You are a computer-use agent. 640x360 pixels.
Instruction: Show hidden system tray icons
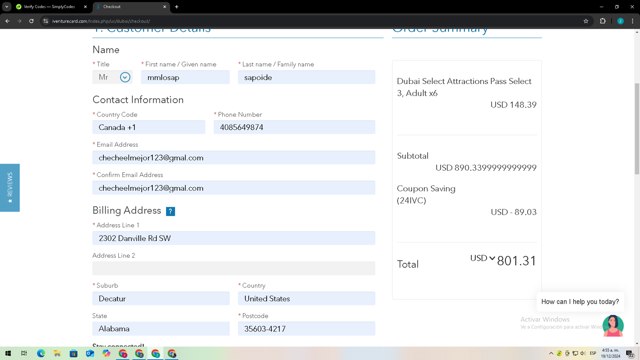pos(551,353)
